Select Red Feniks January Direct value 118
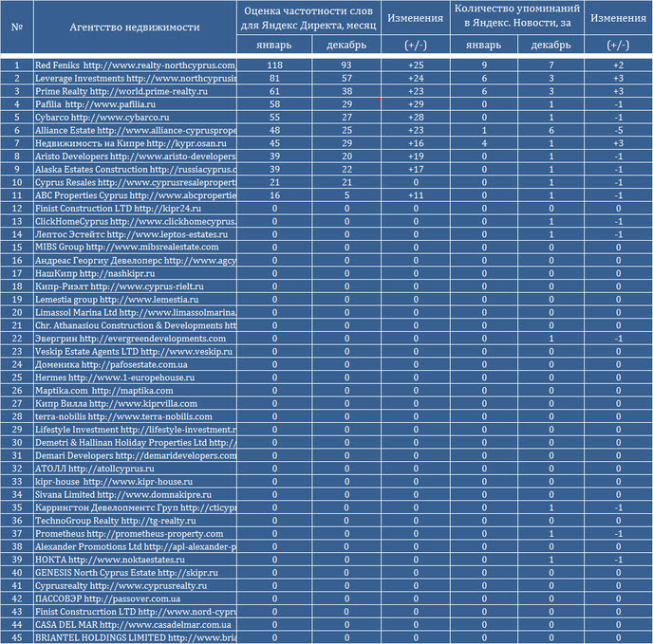Screen dimensions: 653x644 tap(274, 64)
